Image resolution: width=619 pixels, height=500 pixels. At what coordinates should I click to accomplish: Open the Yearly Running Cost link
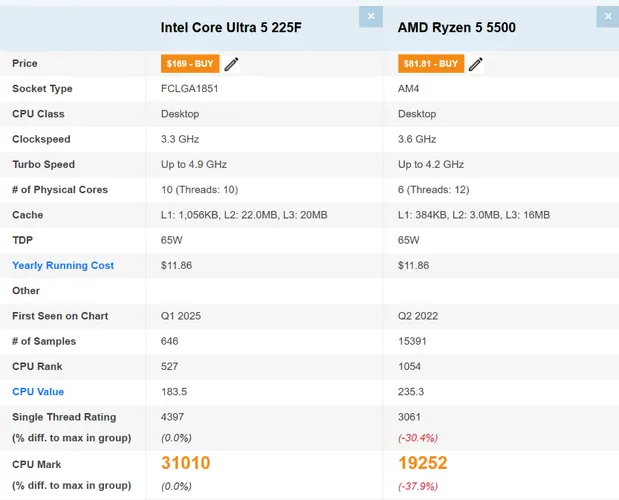click(63, 265)
